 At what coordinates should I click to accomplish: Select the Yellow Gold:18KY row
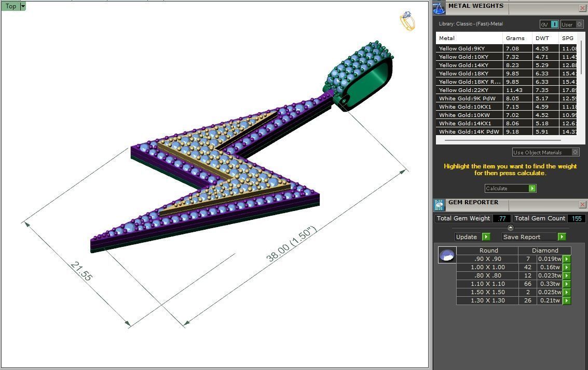506,73
